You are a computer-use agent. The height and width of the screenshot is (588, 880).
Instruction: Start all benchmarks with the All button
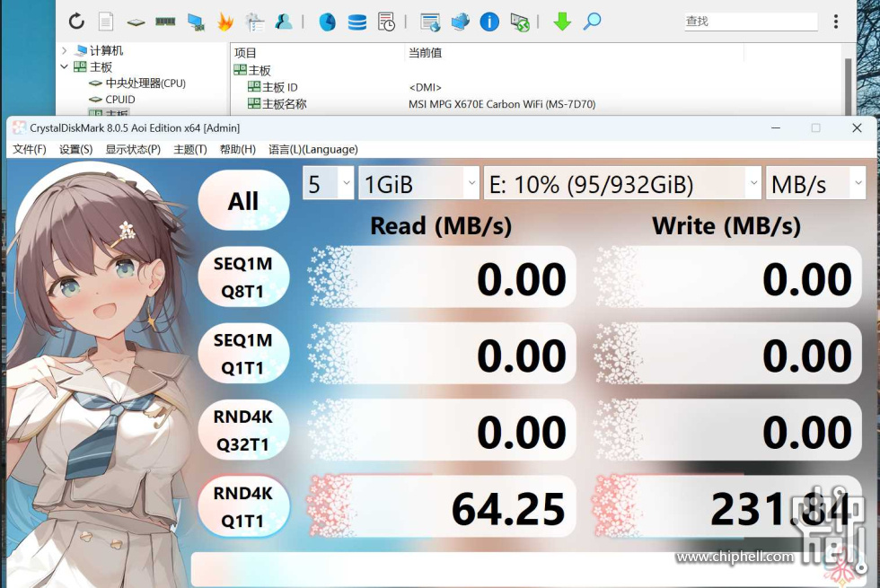tap(243, 200)
